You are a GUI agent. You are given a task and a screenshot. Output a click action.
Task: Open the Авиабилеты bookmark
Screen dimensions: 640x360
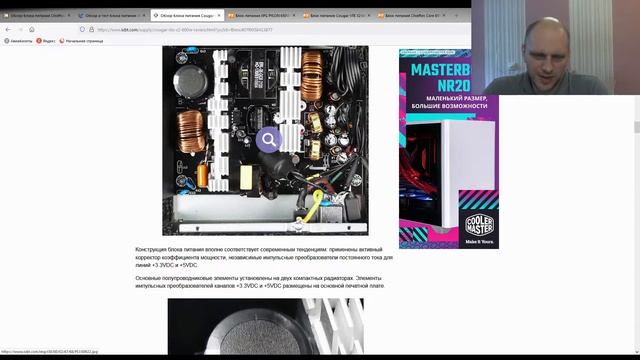[x=18, y=41]
